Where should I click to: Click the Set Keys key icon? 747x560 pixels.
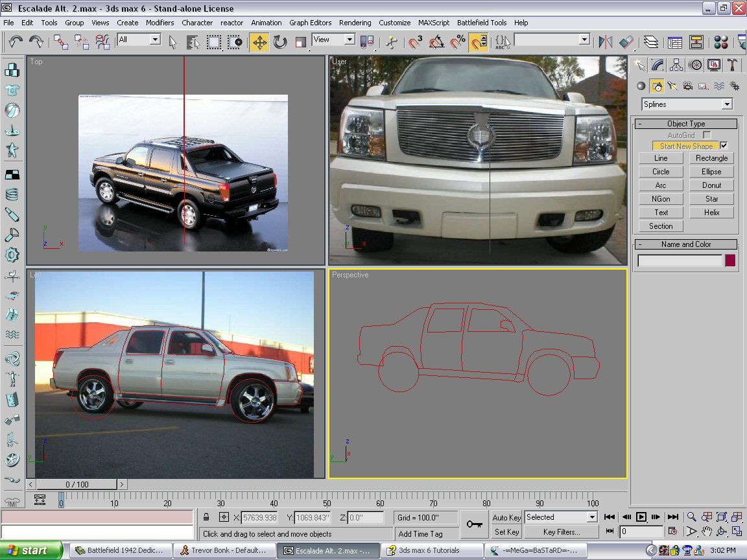coord(475,524)
